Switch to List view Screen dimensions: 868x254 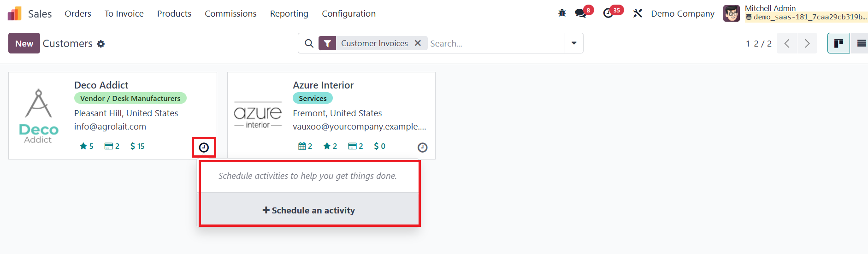[x=861, y=43]
